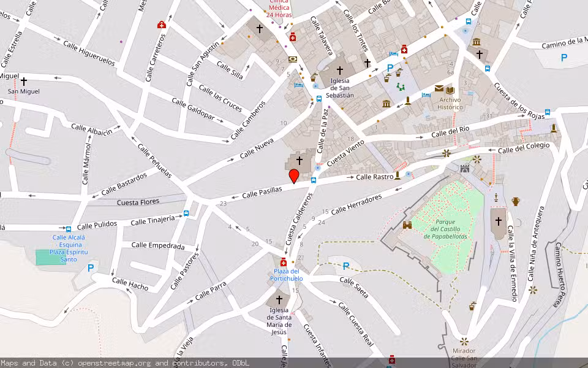Click the money exchange icon near Calle Talavera

click(x=292, y=59)
